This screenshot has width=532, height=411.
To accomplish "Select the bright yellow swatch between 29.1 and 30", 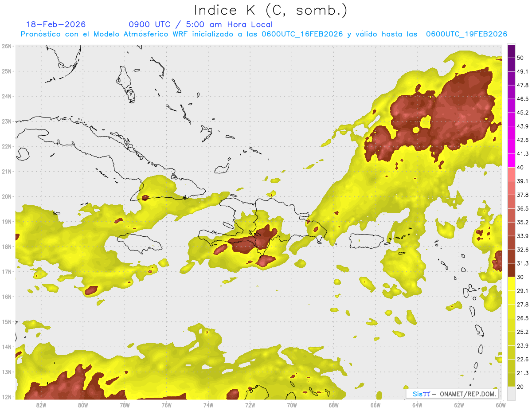I will click(x=511, y=284).
